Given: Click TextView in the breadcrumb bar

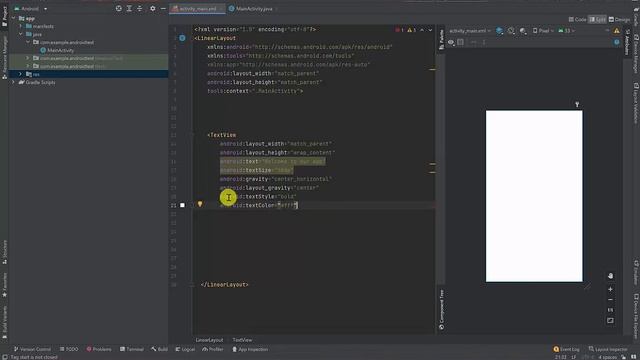Looking at the screenshot, I should (x=242, y=340).
